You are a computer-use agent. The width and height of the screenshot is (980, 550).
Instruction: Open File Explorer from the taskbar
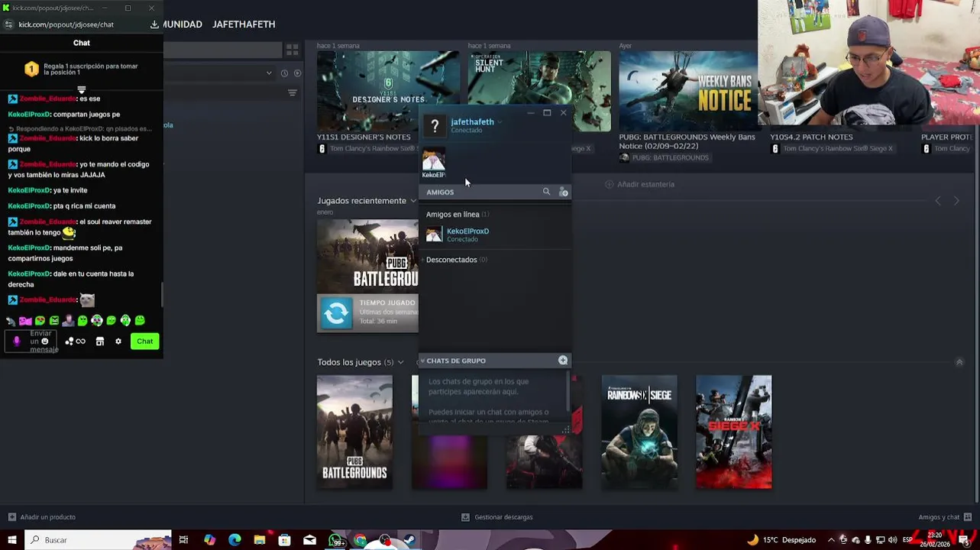260,540
